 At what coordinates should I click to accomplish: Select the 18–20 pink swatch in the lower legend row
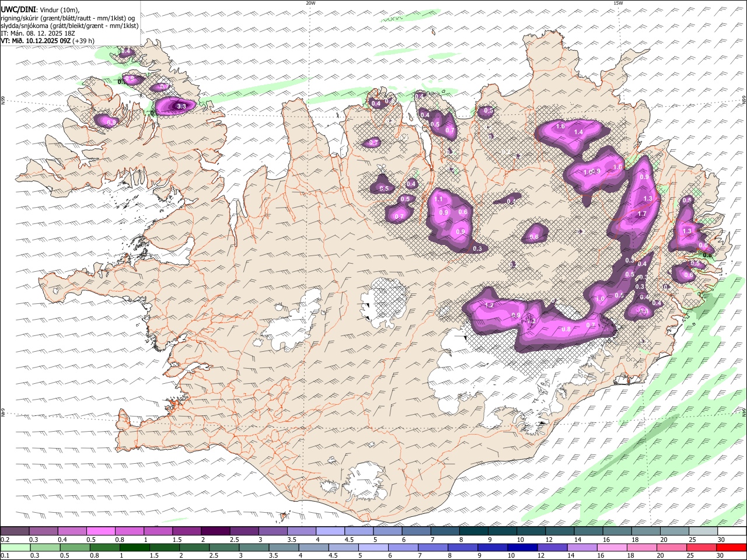(642, 548)
